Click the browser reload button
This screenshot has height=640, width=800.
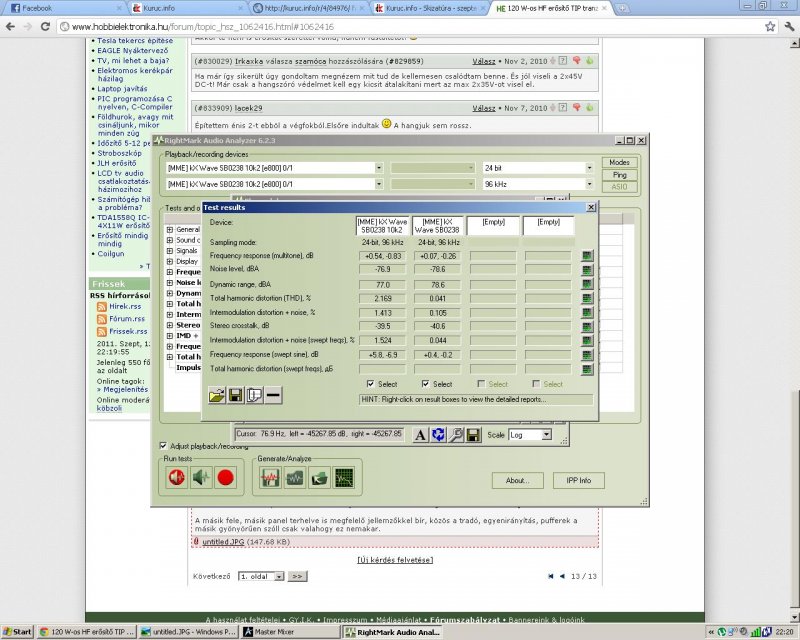point(45,27)
